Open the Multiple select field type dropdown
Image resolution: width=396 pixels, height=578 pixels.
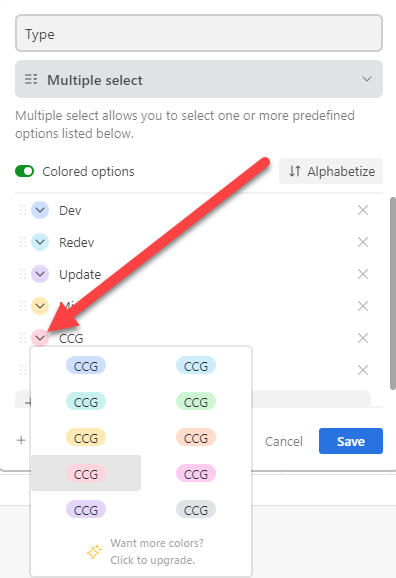[199, 79]
